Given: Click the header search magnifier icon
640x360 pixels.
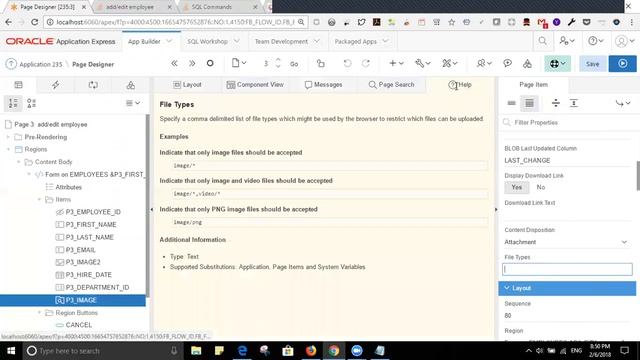Looking at the screenshot, I should pos(542,41).
